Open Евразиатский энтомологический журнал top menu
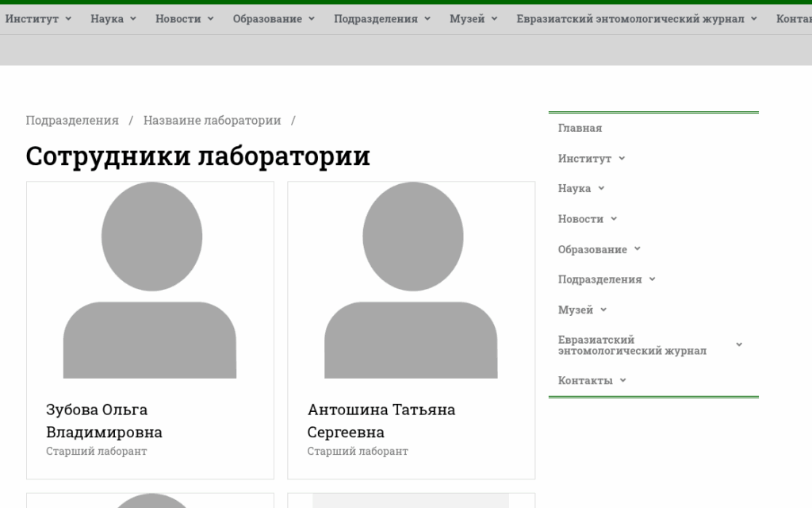Image resolution: width=812 pixels, height=508 pixels. 637,19
